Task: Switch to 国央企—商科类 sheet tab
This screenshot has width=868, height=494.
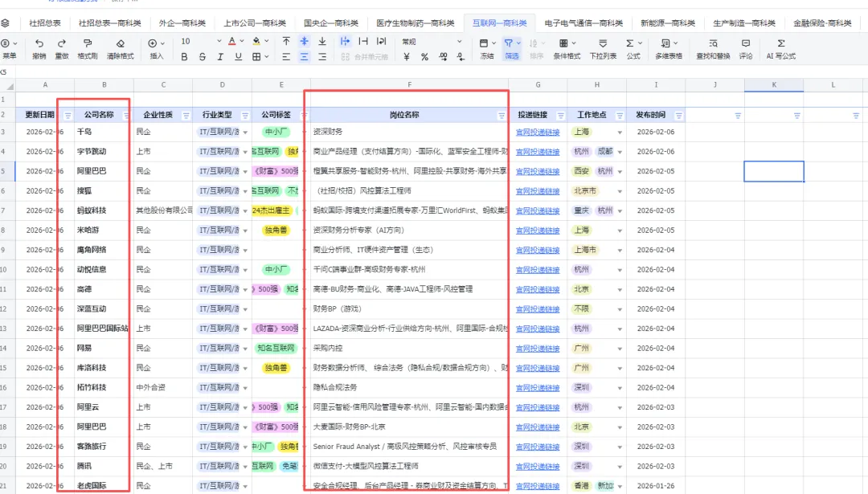Action: (331, 23)
